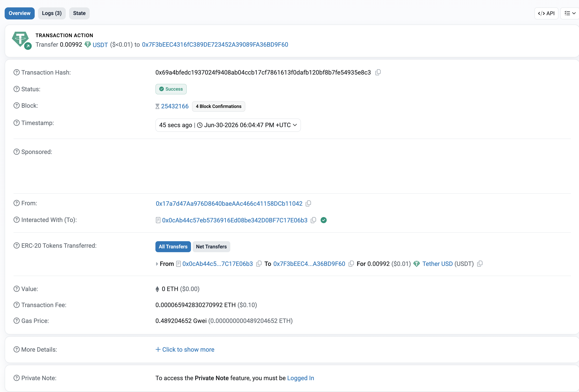The height and width of the screenshot is (392, 579).
Task: Copy the transaction hash to clipboard
Action: 378,72
